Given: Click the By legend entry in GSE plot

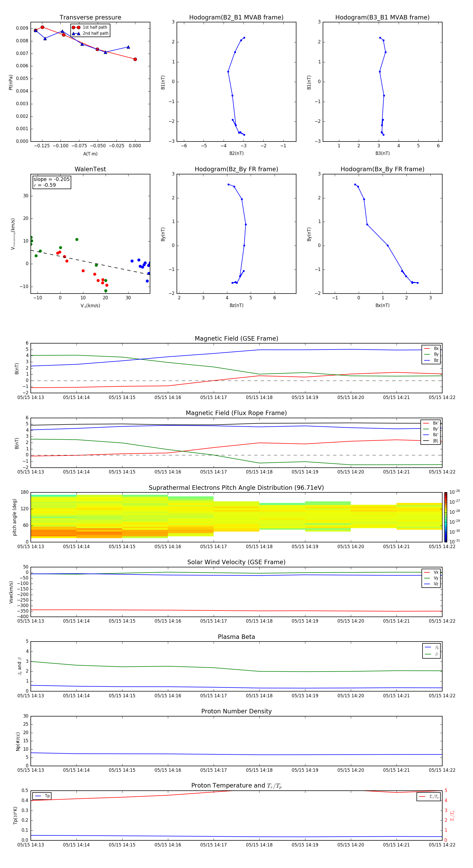Looking at the screenshot, I should tap(431, 355).
